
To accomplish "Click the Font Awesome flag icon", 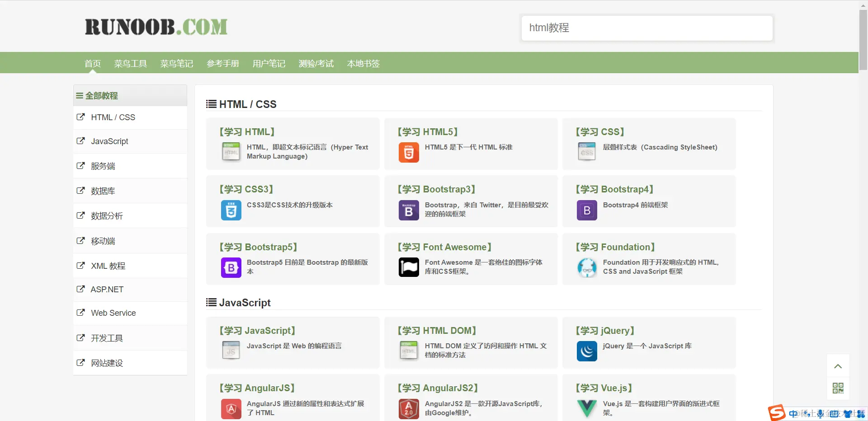I will [x=409, y=267].
